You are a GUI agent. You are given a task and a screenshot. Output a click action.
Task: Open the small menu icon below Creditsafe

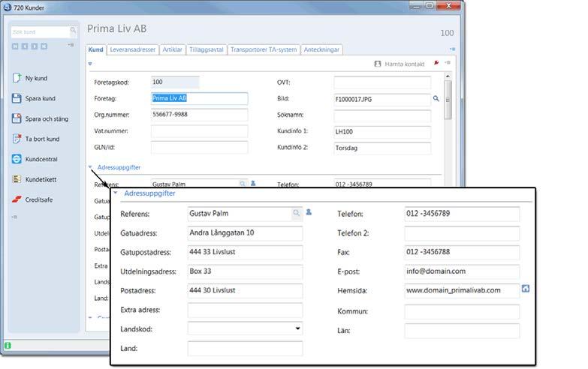click(x=14, y=217)
